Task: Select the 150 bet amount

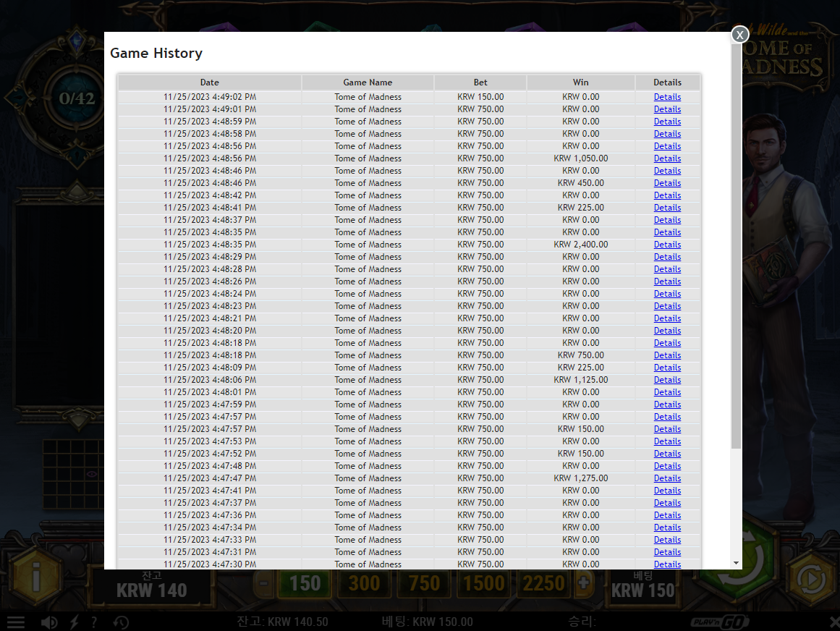Action: pos(305,583)
